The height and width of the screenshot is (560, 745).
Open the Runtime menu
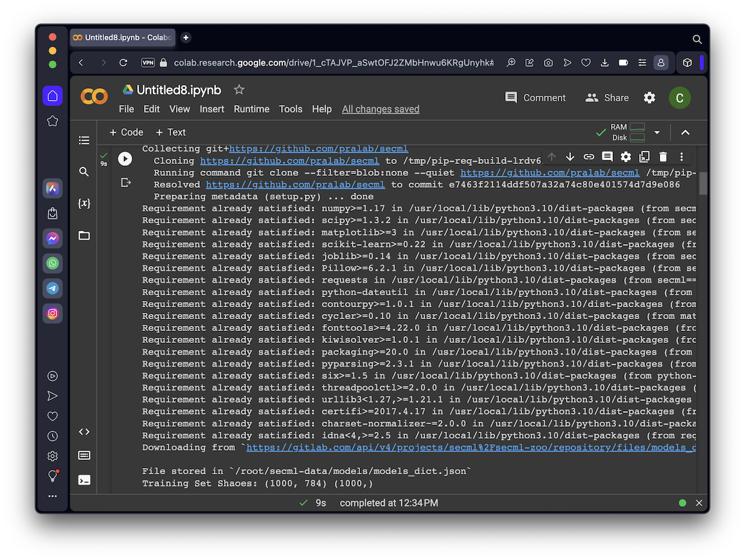coord(251,109)
